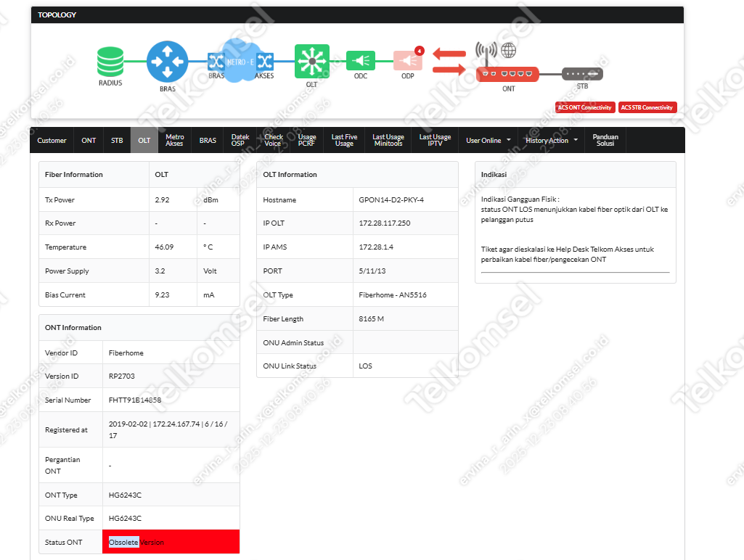
Task: Expand the History Action dropdown
Action: point(552,140)
